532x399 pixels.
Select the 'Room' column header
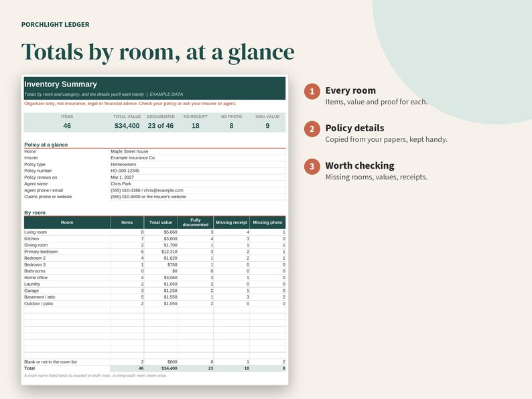click(67, 223)
